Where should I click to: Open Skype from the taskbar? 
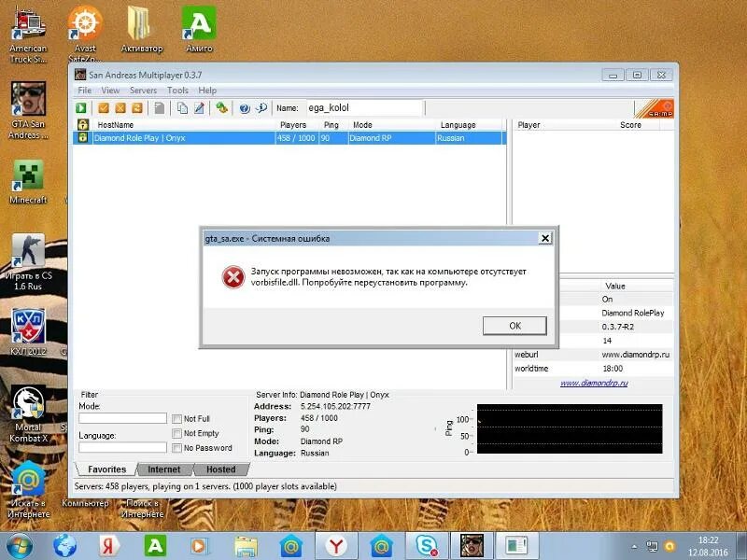pyautogui.click(x=427, y=546)
